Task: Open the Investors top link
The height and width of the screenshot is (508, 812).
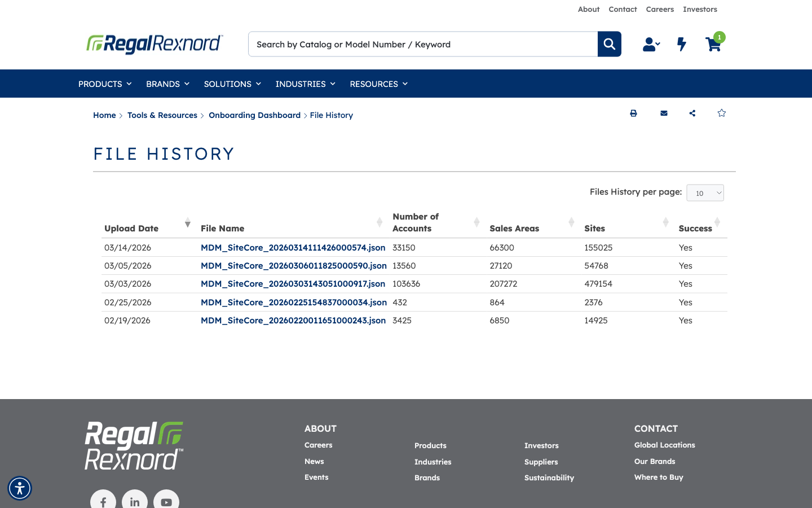Action: (x=700, y=9)
